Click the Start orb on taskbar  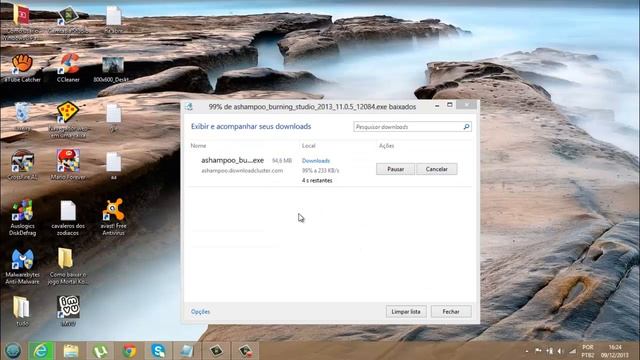(13, 351)
